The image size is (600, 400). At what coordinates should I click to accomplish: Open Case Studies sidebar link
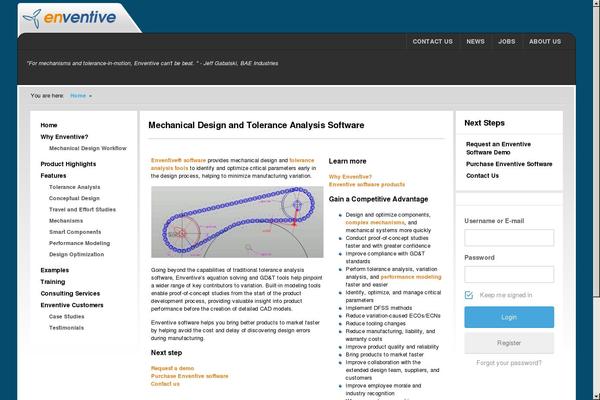point(67,317)
